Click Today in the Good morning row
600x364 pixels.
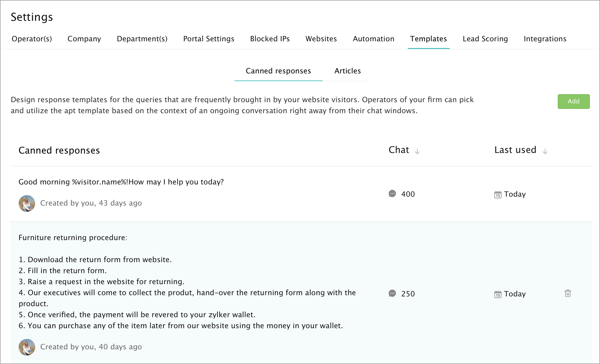tap(515, 194)
